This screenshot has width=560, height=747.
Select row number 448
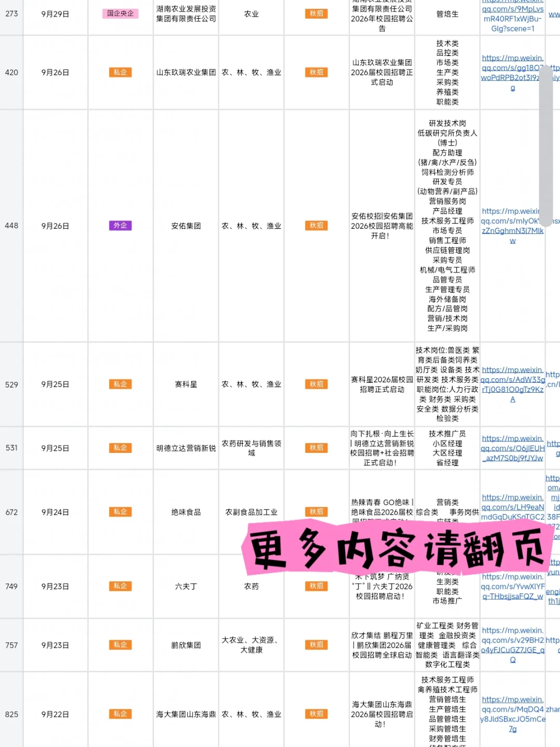point(11,226)
